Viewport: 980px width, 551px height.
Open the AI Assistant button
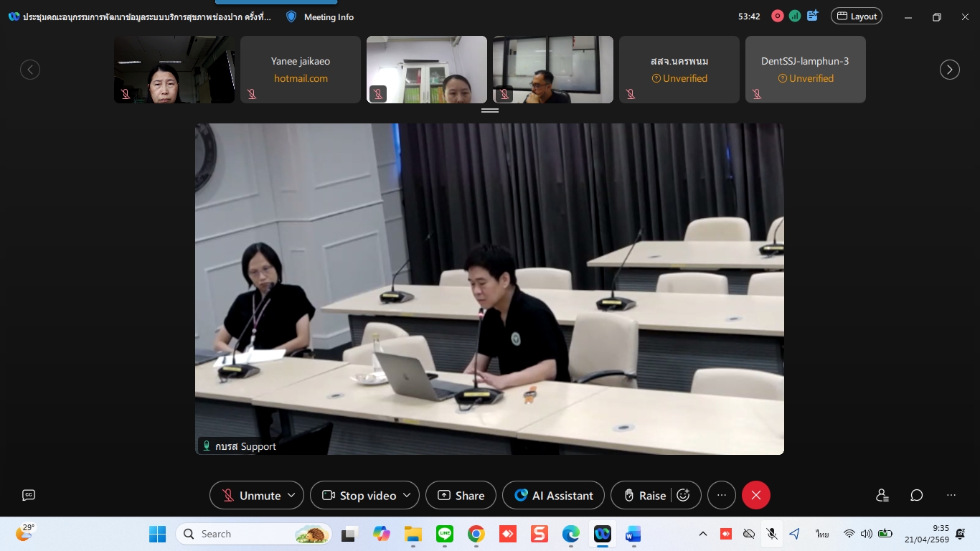(x=553, y=495)
